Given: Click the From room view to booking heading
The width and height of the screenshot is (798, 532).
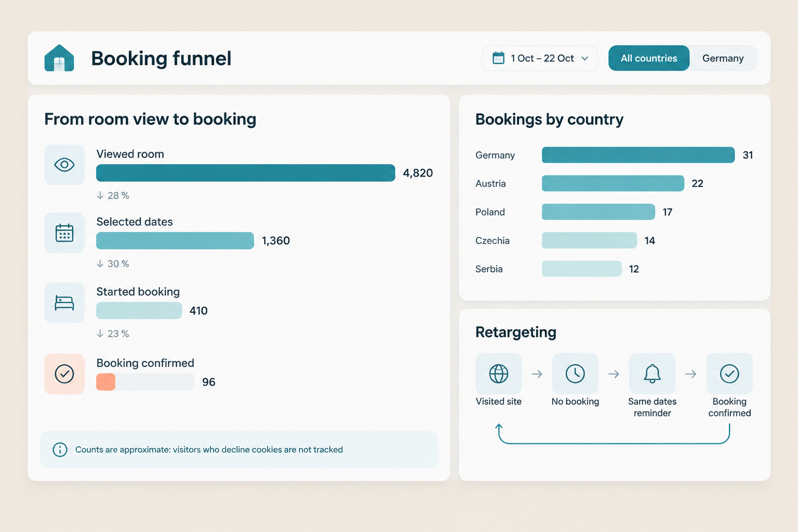Looking at the screenshot, I should pos(150,119).
